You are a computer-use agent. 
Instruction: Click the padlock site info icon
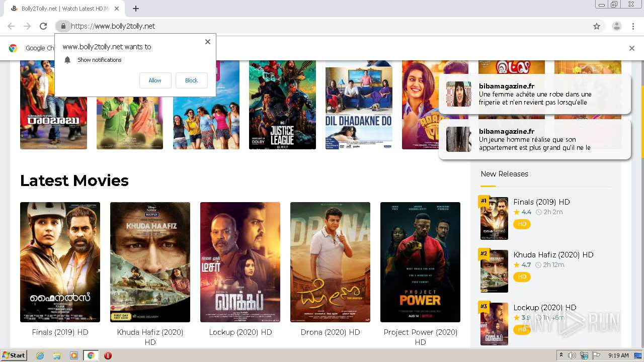pyautogui.click(x=63, y=26)
